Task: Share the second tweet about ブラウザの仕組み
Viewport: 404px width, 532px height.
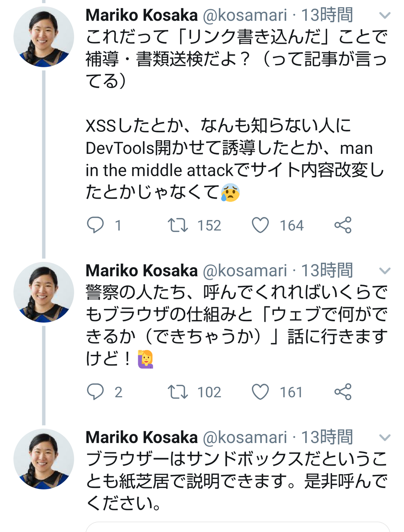Action: coord(343,392)
